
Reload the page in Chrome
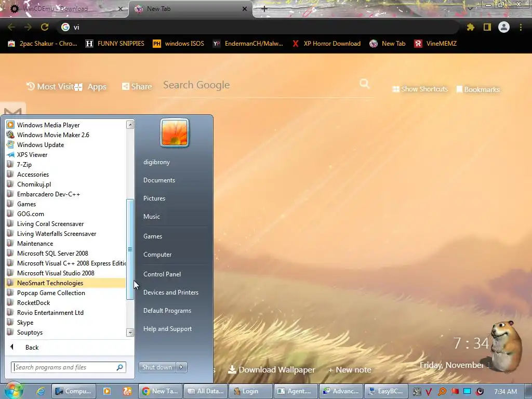click(45, 27)
